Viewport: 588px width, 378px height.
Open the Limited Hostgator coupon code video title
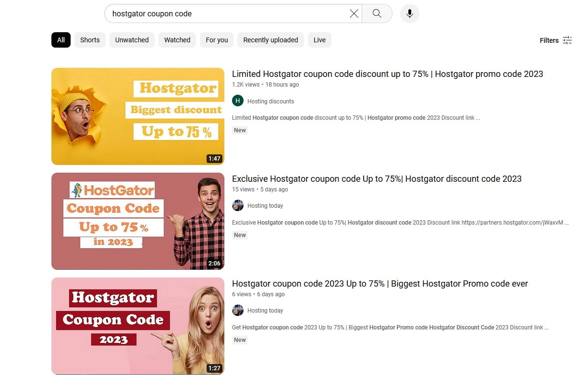click(388, 74)
